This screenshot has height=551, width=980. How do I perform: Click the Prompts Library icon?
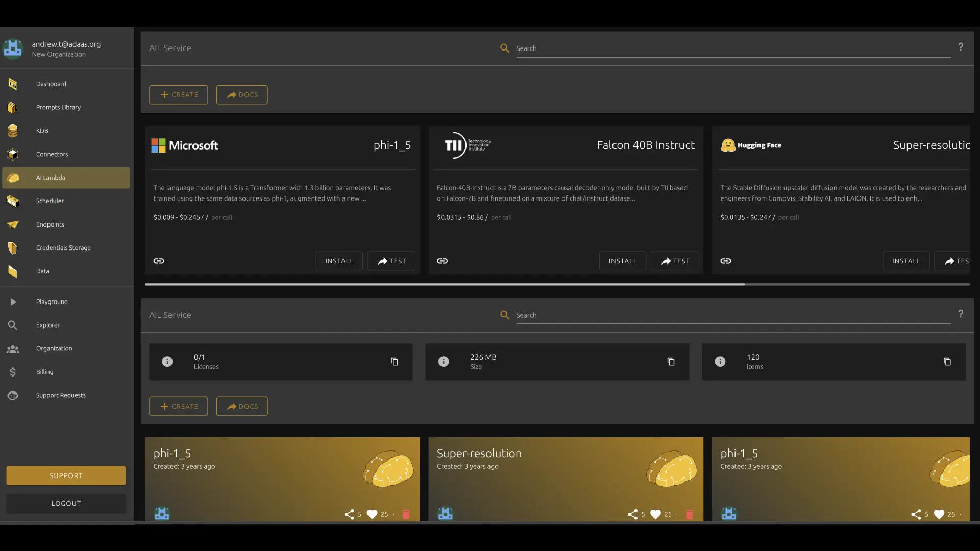(13, 107)
